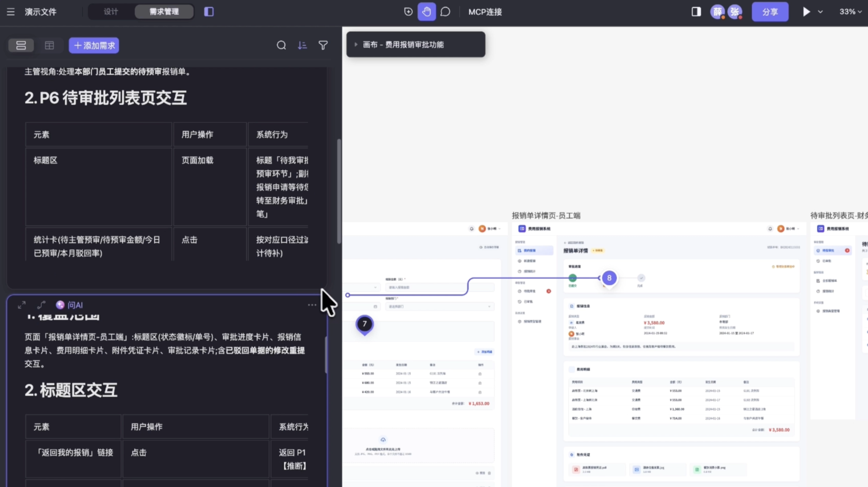Open the 33% zoom level dropdown

tap(850, 11)
